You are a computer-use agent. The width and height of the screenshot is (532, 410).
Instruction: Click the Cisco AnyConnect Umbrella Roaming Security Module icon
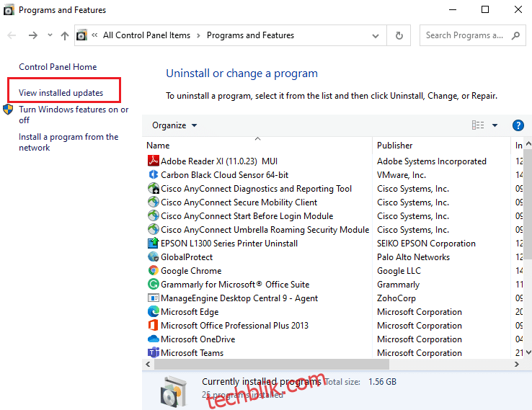pyautogui.click(x=154, y=229)
